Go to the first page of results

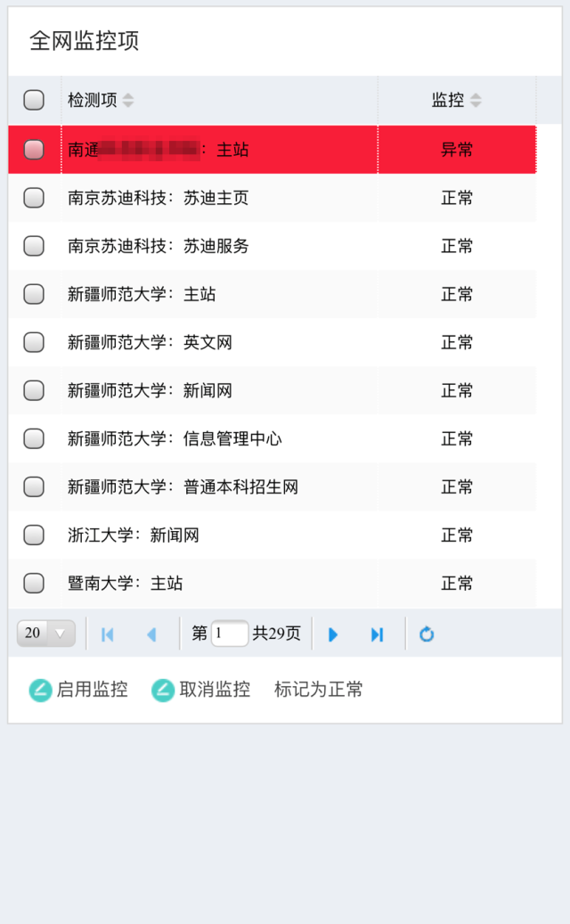click(x=108, y=634)
